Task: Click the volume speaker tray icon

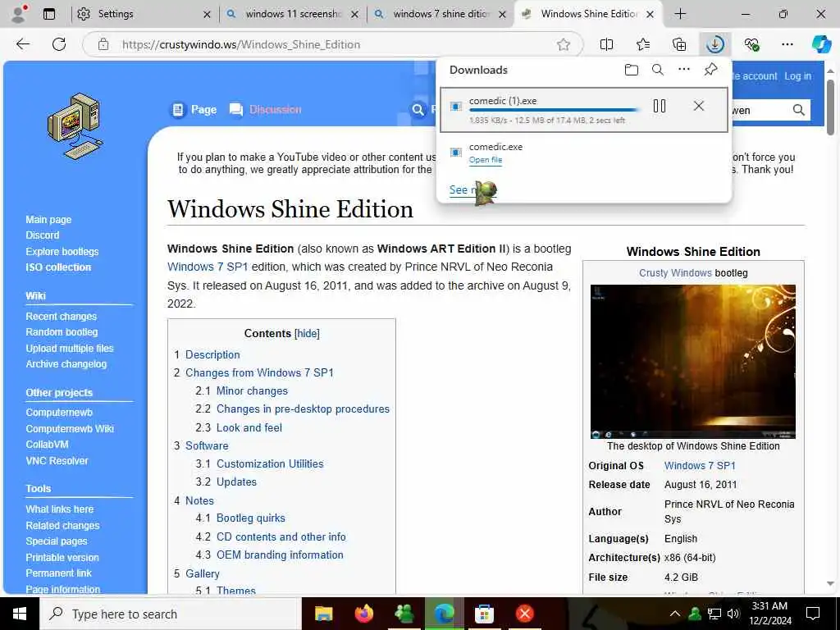Action: [x=733, y=614]
